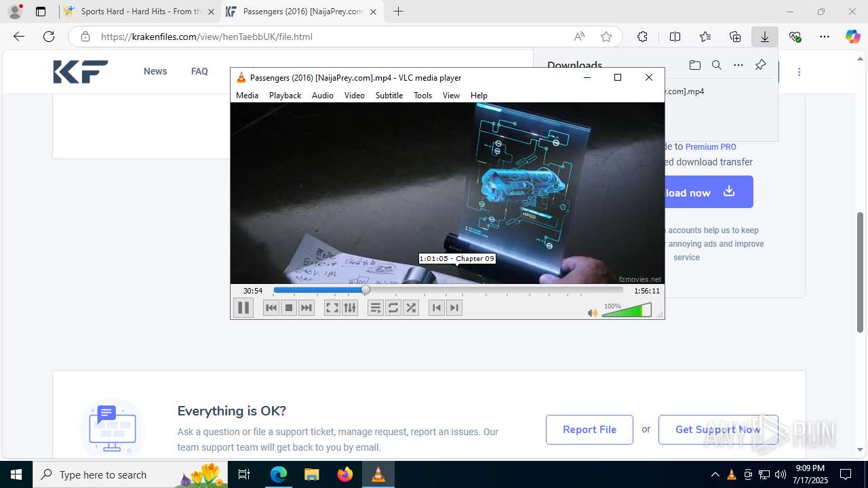Skip to next media in VLC

click(x=307, y=308)
